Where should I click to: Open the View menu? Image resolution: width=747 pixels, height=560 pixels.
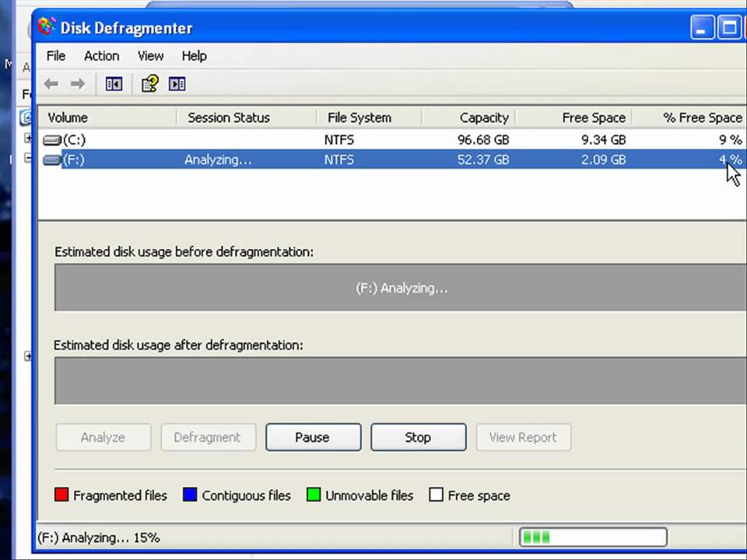(150, 56)
